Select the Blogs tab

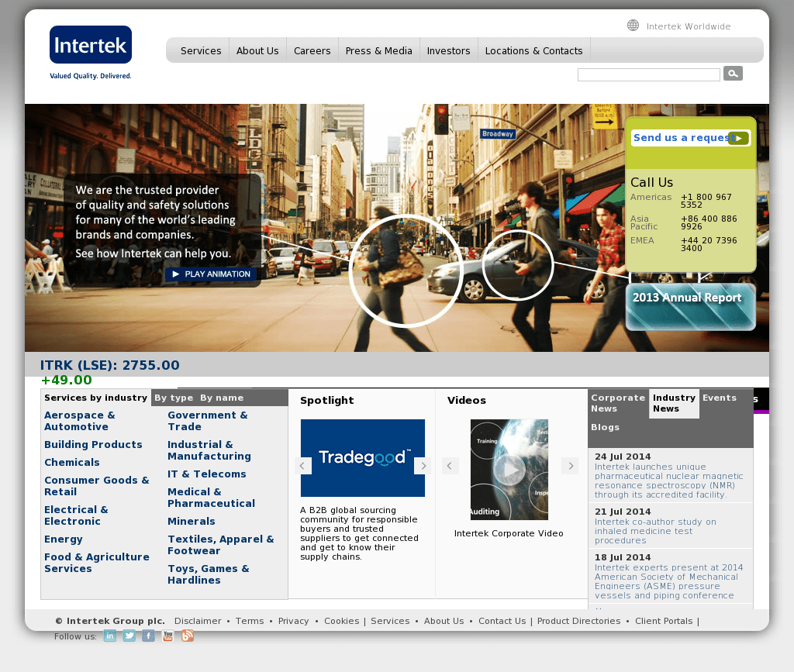click(605, 427)
